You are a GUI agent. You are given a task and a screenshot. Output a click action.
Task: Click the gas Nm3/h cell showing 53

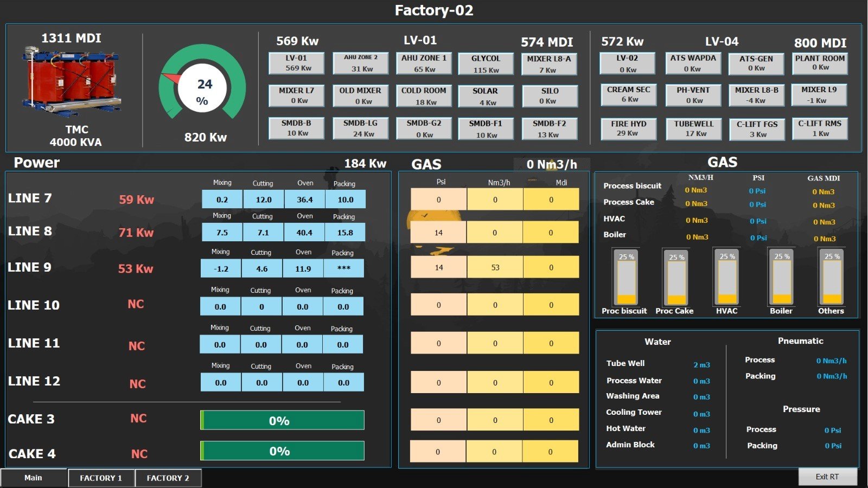(495, 267)
